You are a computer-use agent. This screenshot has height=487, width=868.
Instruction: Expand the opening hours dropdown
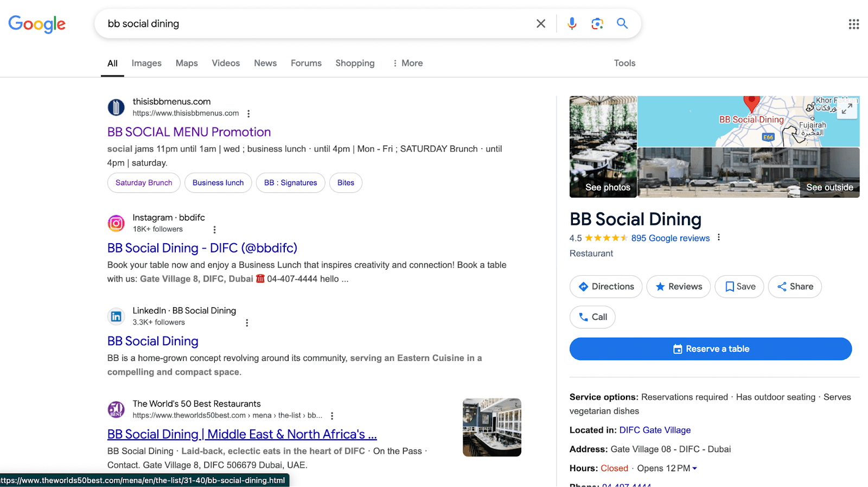(x=695, y=469)
